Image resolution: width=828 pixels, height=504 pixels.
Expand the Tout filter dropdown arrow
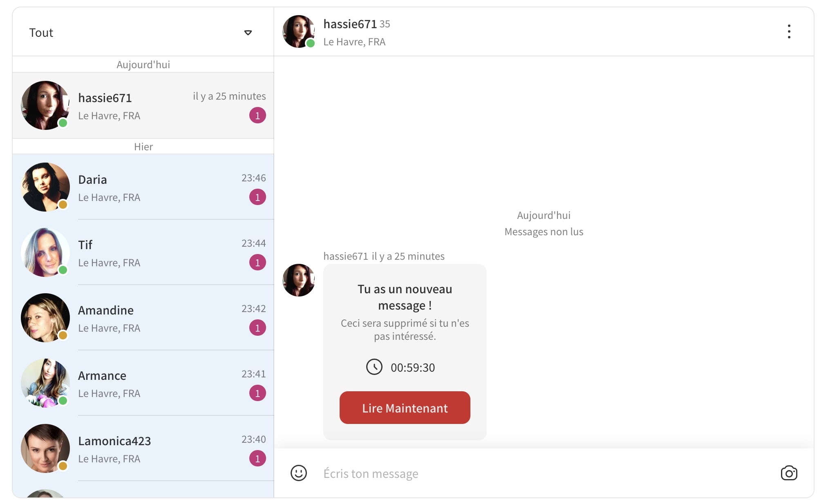(248, 33)
